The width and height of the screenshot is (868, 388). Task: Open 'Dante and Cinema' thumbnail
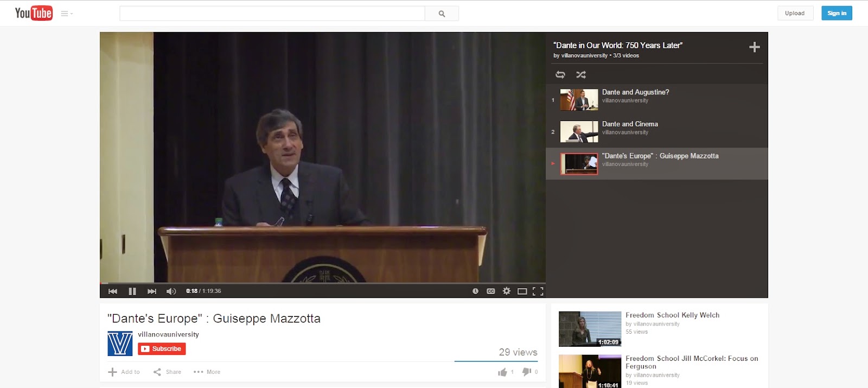[x=579, y=132]
